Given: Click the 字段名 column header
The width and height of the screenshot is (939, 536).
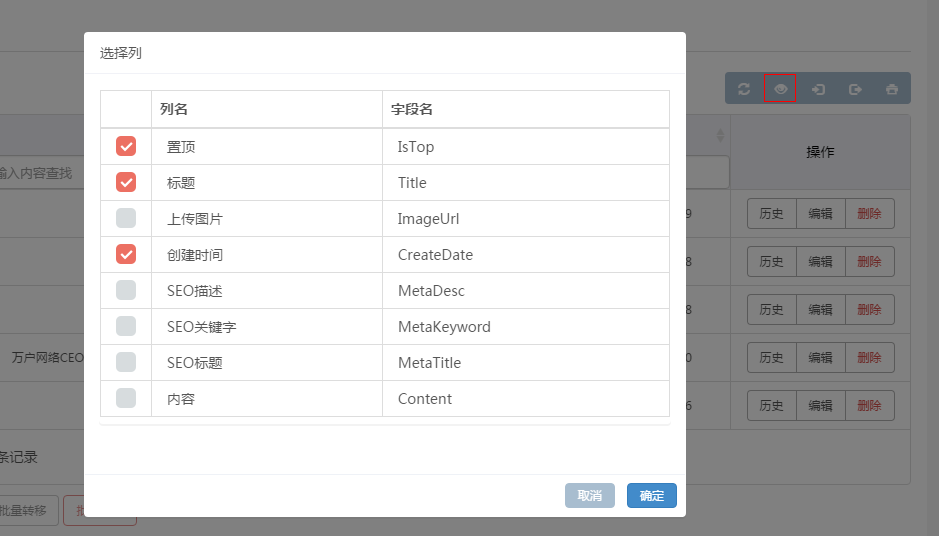Looking at the screenshot, I should [526, 109].
